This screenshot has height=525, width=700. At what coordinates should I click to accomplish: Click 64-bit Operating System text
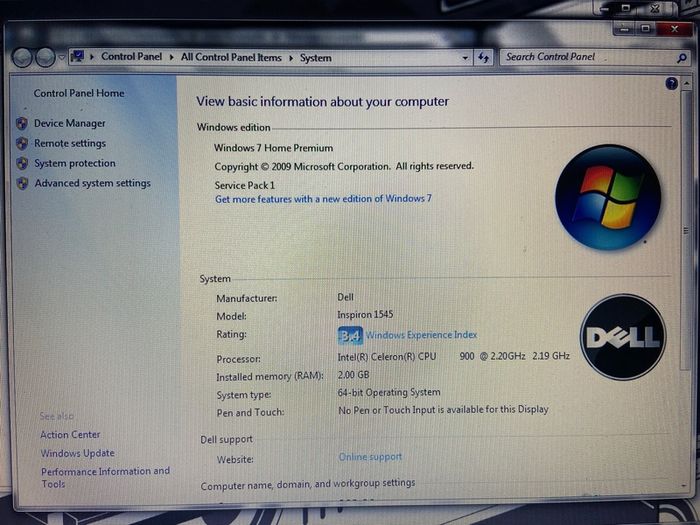[389, 392]
